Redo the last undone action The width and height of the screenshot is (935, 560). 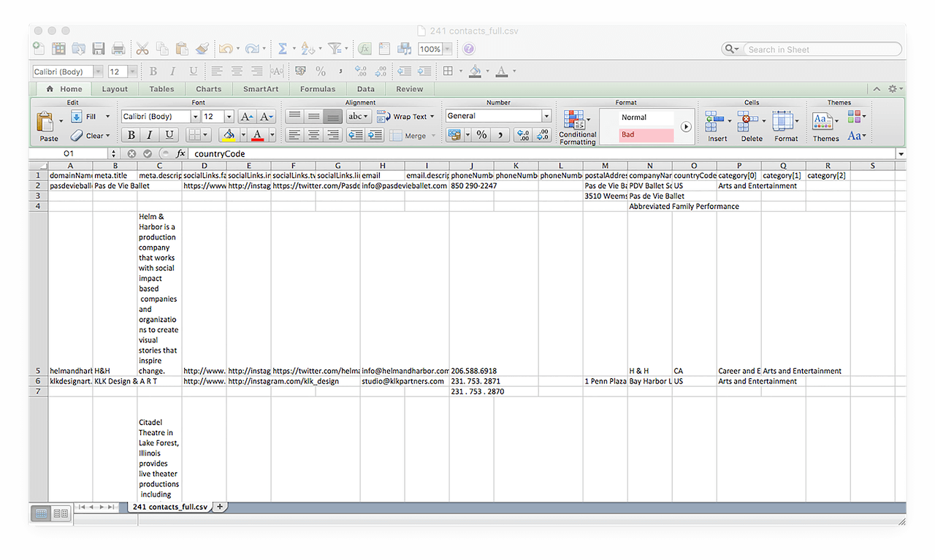pos(252,49)
